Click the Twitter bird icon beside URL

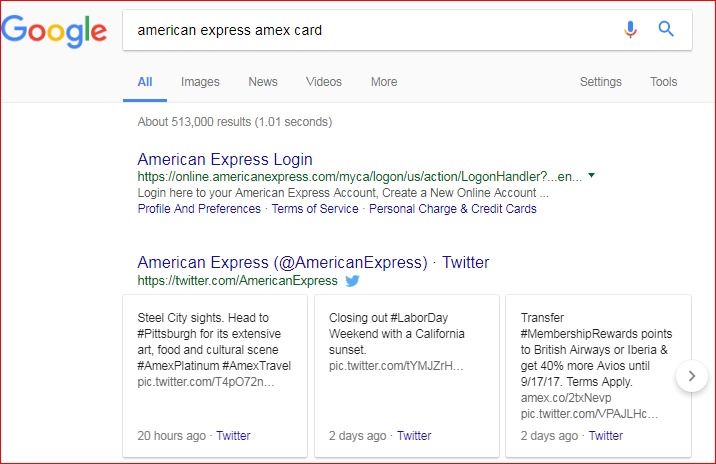(x=352, y=280)
